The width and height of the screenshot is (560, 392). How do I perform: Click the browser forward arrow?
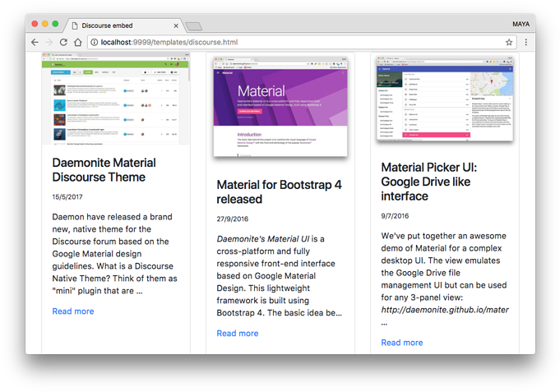[49, 42]
